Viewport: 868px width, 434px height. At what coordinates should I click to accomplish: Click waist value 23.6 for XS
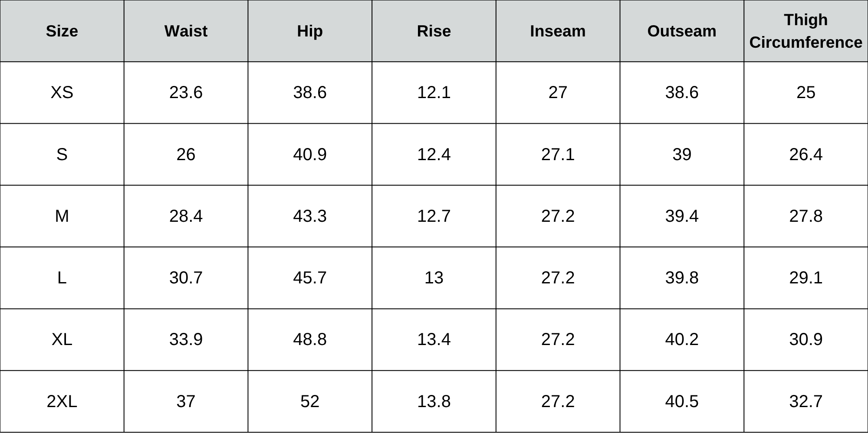186,92
